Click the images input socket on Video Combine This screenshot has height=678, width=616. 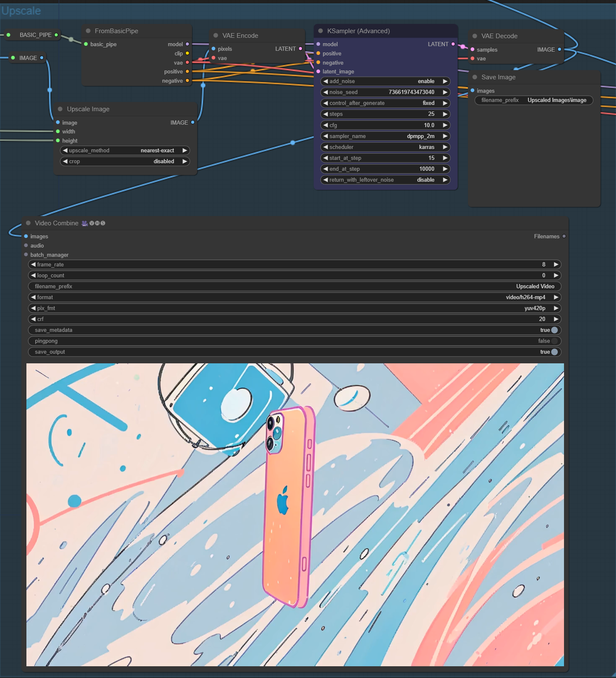(x=26, y=236)
